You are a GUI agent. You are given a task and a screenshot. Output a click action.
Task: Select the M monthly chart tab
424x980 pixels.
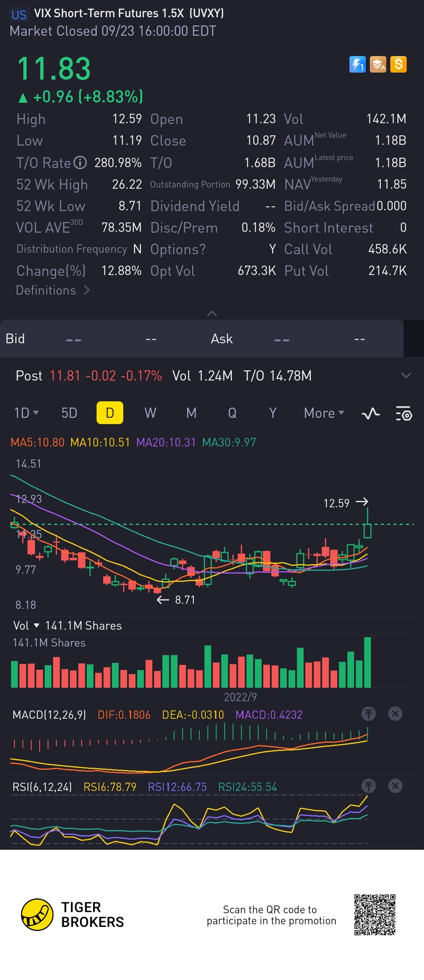pyautogui.click(x=191, y=413)
